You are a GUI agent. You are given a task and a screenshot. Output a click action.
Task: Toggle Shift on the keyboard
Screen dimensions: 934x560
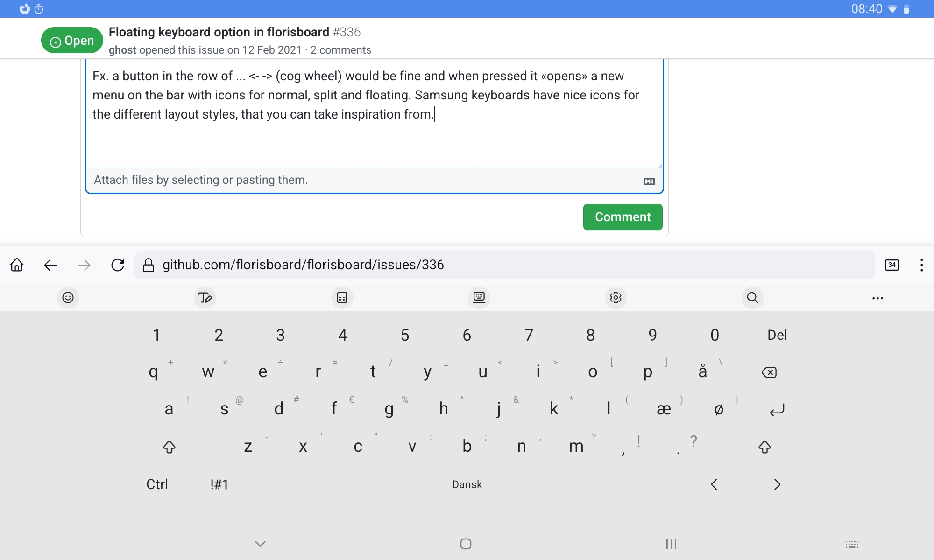[x=170, y=447]
